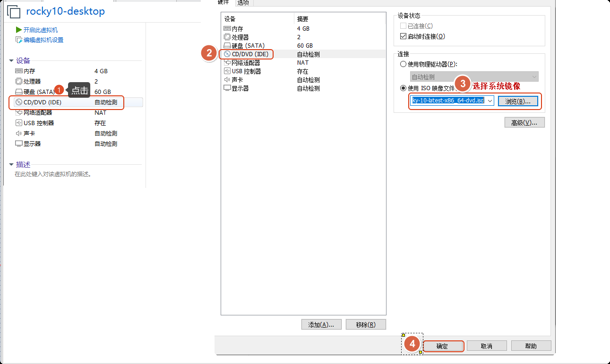The image size is (610, 364).
Task: Click the edit virtual machine settings icon
Action: click(19, 40)
